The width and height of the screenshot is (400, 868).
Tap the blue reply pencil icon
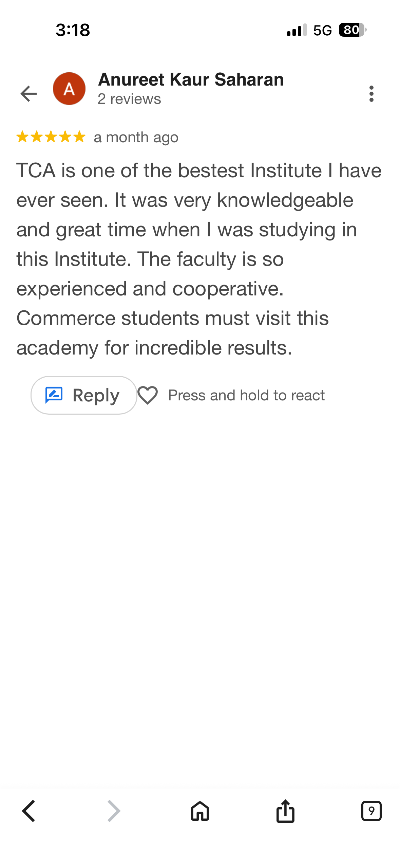click(54, 395)
